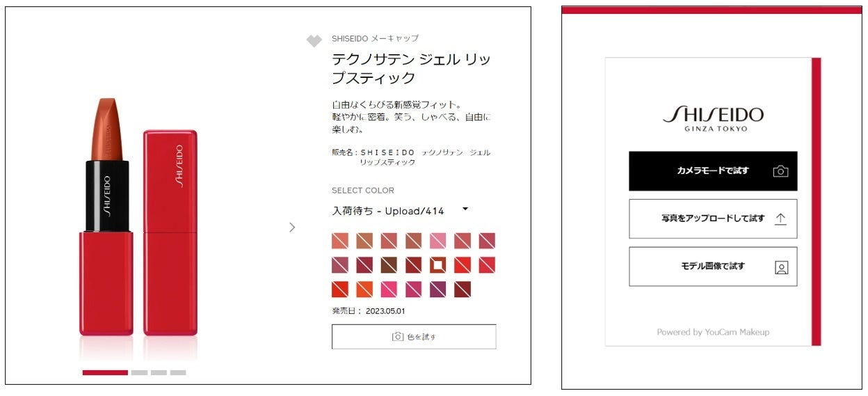
Task: Open the SELECT COLOR dropdown arrow
Action: (465, 209)
